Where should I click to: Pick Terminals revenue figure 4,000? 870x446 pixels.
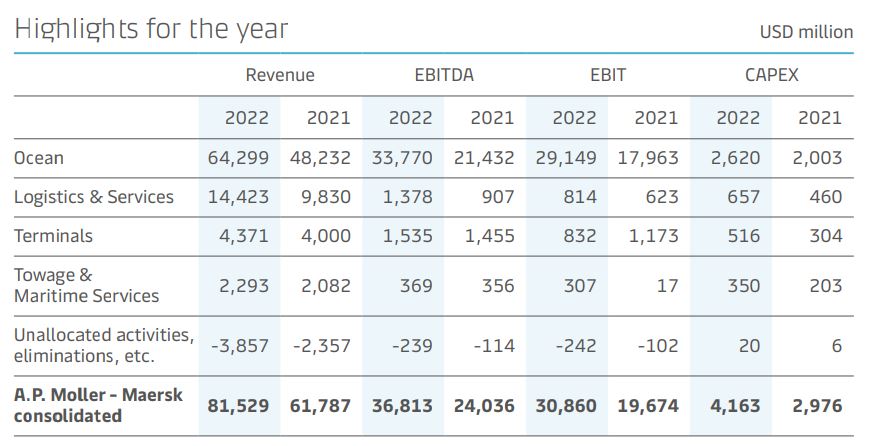point(326,236)
